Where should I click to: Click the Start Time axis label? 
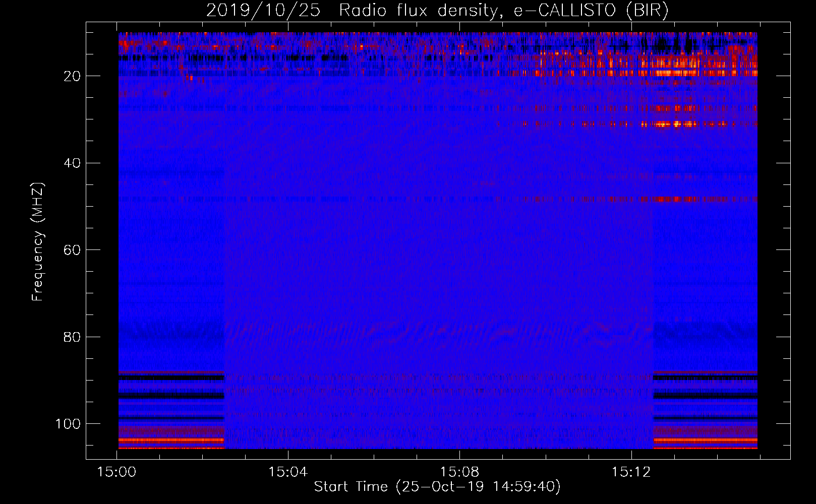point(437,487)
